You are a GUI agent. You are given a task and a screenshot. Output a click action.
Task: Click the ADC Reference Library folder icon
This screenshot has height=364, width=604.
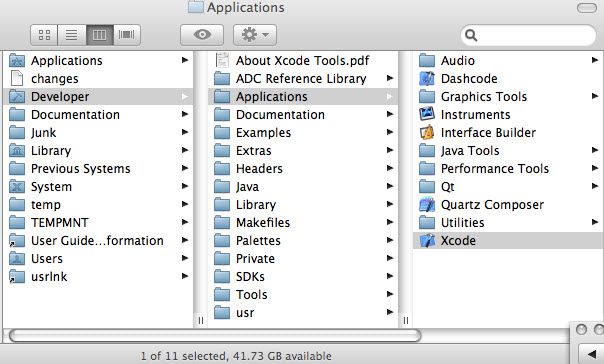click(222, 79)
